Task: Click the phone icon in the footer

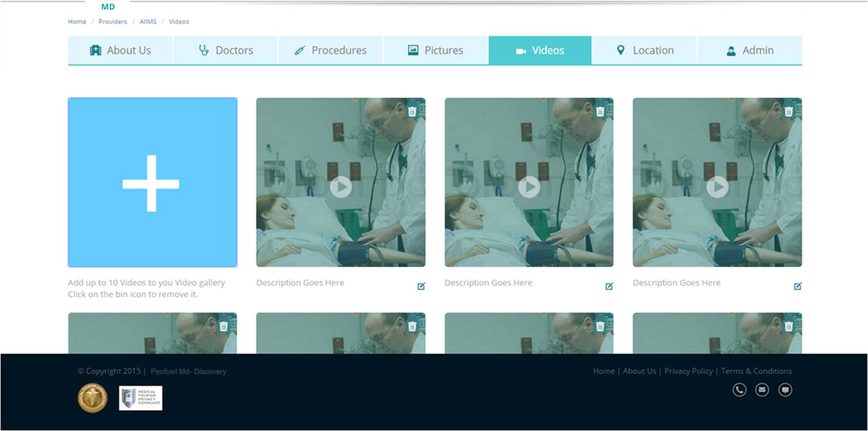Action: [740, 390]
